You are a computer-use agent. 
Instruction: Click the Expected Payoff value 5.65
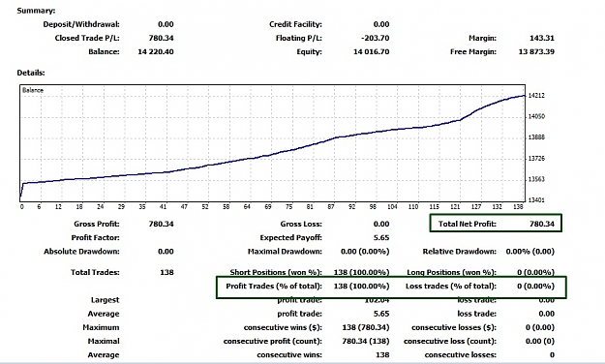click(x=381, y=238)
